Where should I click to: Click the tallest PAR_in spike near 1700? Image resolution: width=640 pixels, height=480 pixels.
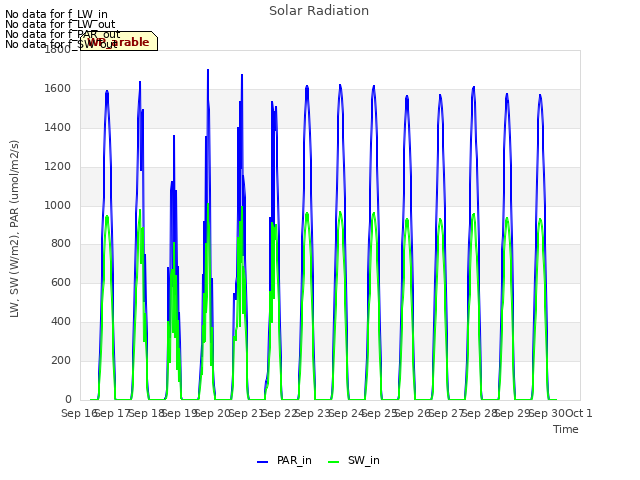pyautogui.click(x=208, y=71)
